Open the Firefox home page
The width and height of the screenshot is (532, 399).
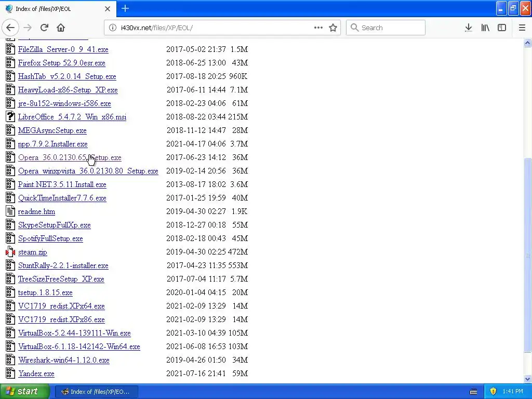point(61,28)
